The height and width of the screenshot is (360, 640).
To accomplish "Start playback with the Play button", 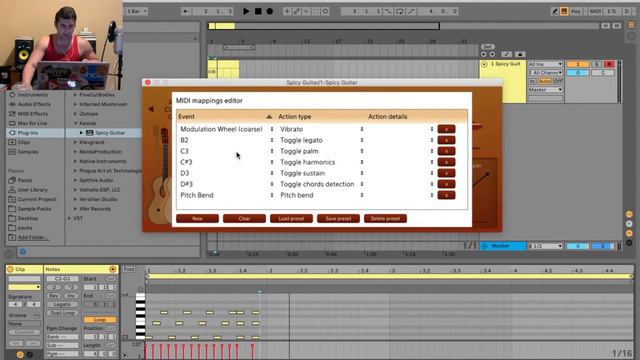I will [x=246, y=11].
